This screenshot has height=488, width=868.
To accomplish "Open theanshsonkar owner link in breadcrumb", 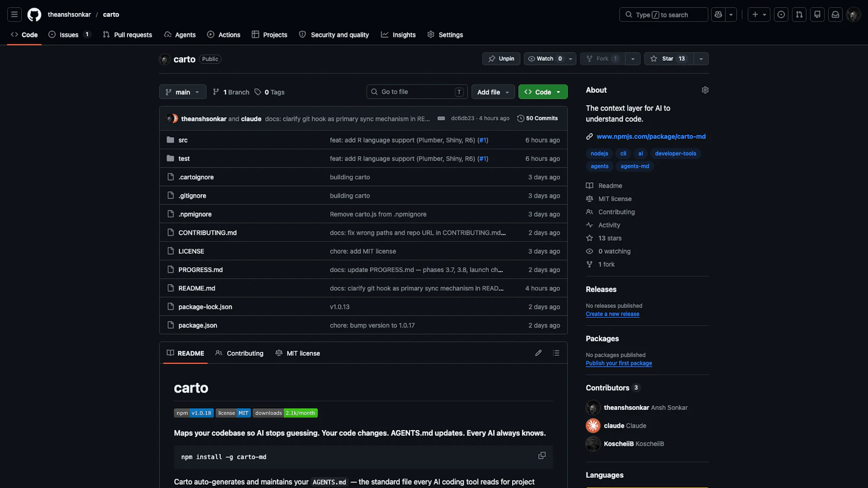I will (69, 15).
